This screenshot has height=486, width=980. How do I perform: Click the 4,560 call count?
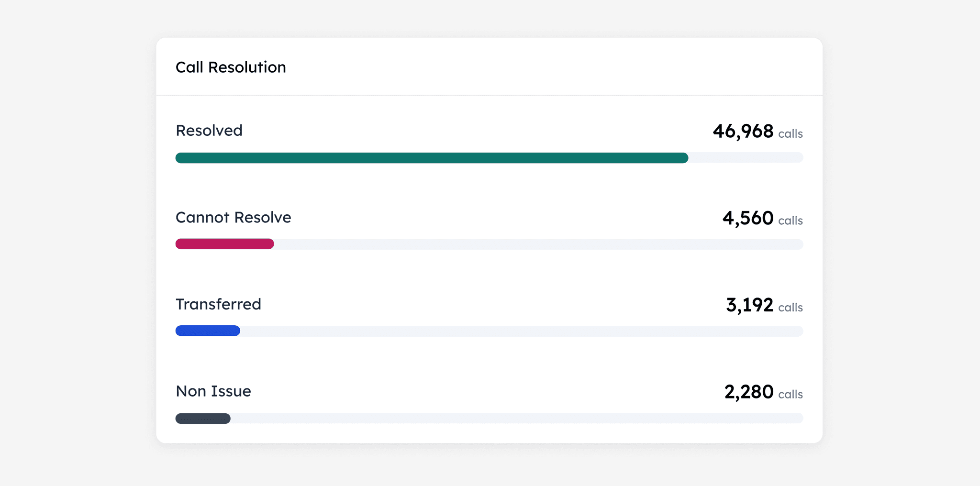[x=748, y=219]
